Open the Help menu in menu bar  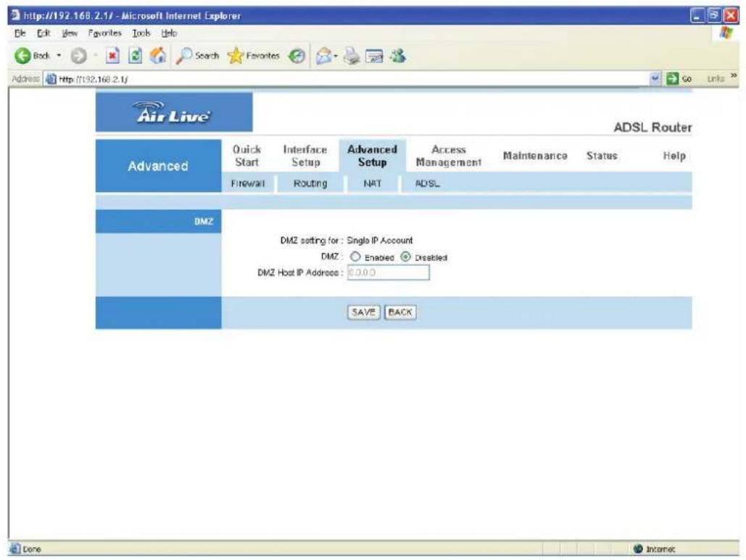[x=169, y=33]
